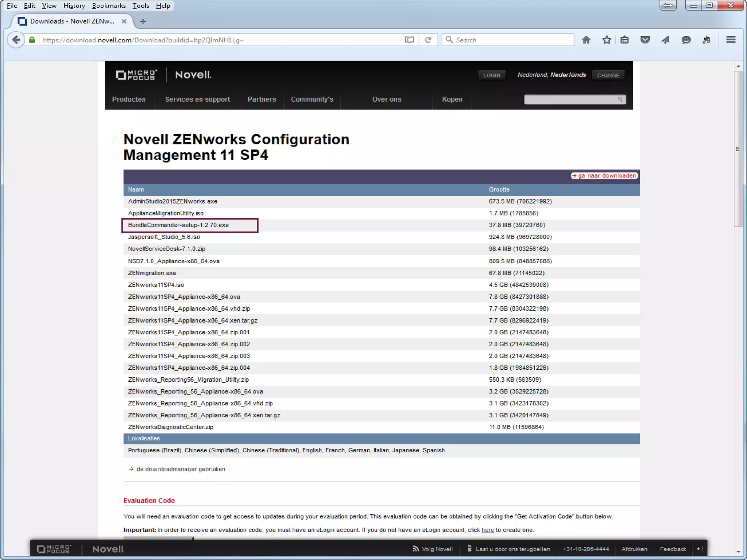Click the Afdrukken print link
This screenshot has height=560, width=747.
click(x=634, y=549)
